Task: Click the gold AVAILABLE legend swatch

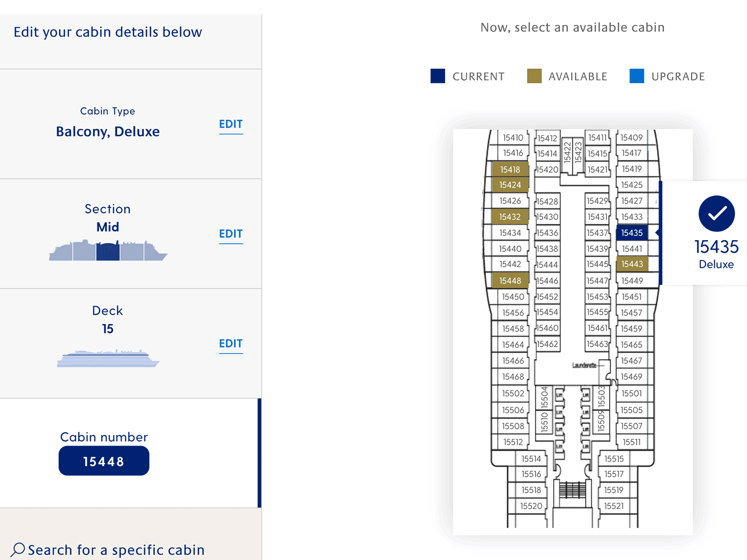Action: pos(533,76)
